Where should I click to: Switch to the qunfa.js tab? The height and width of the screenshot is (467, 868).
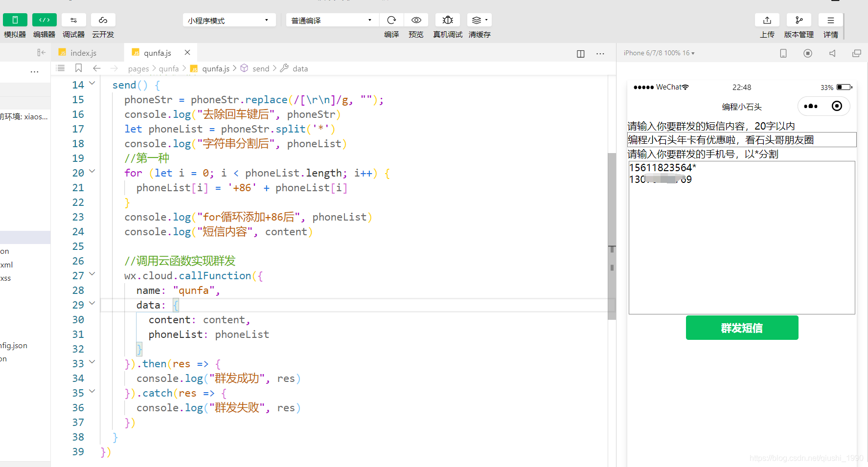click(157, 53)
